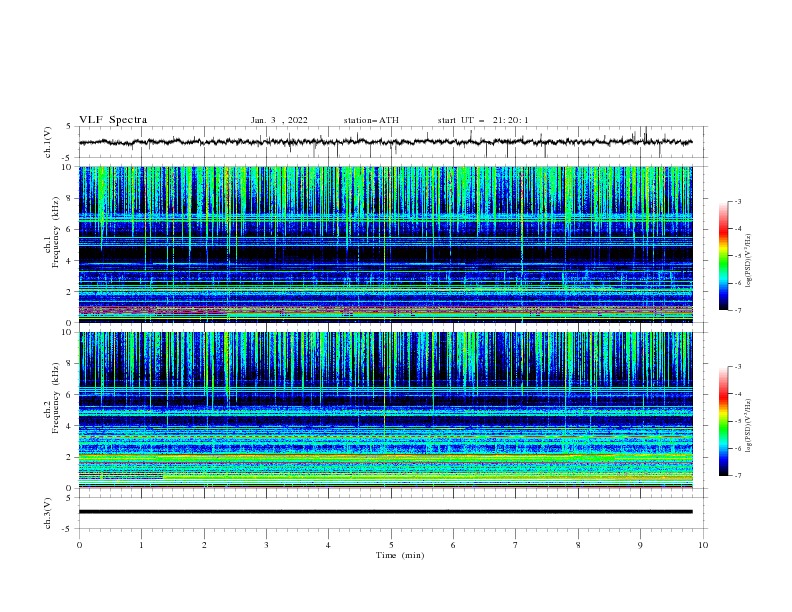Screen dimensions: 792x612
Task: Click the "5" tick on time axis
Action: pos(391,545)
